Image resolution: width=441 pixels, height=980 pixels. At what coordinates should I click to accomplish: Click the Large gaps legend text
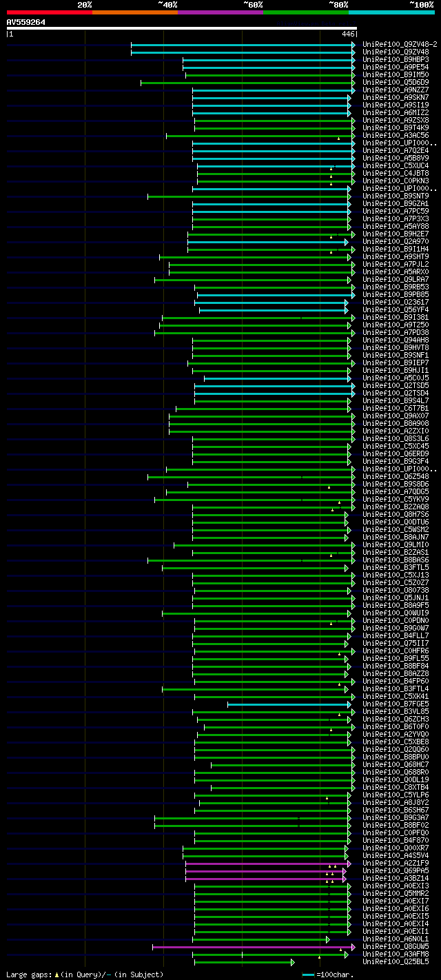click(x=85, y=974)
